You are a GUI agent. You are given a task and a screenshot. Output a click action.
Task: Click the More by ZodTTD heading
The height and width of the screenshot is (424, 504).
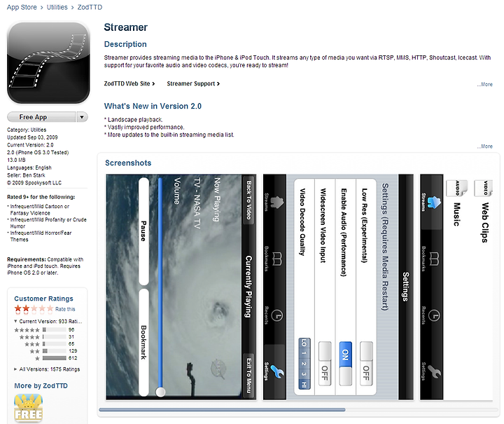[x=41, y=385]
